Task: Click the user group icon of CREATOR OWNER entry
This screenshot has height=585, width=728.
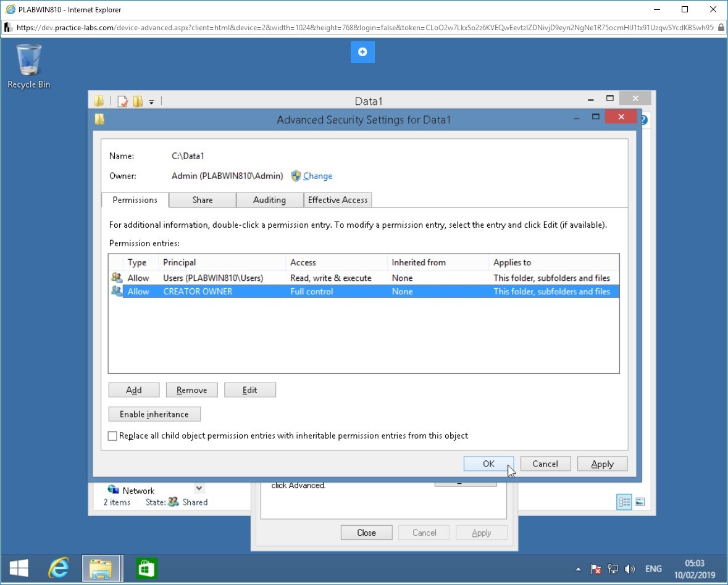Action: click(x=117, y=291)
